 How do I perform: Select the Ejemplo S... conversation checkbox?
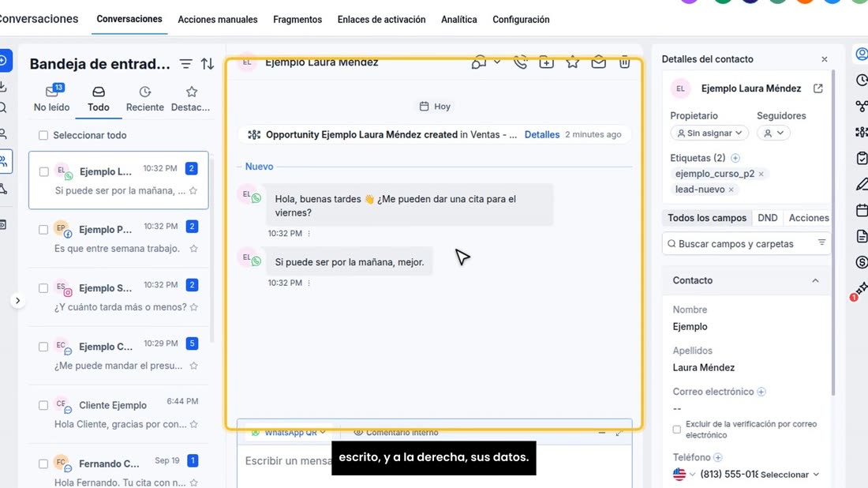coord(43,288)
